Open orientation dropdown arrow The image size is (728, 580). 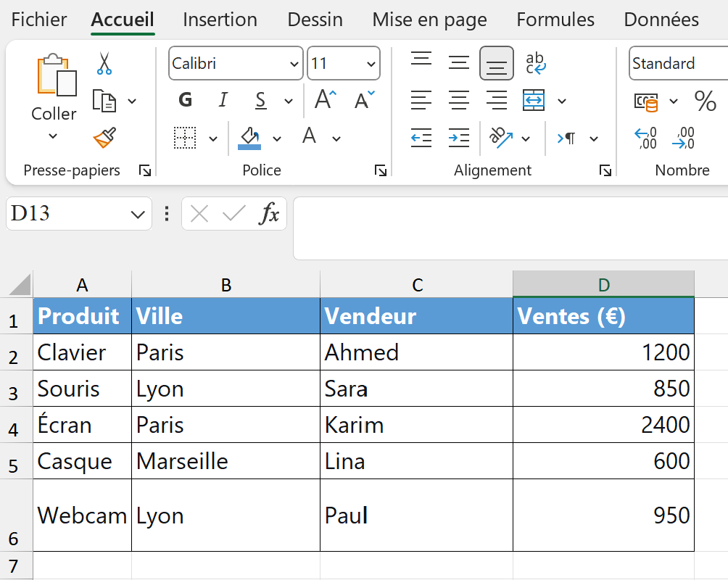[x=526, y=138]
